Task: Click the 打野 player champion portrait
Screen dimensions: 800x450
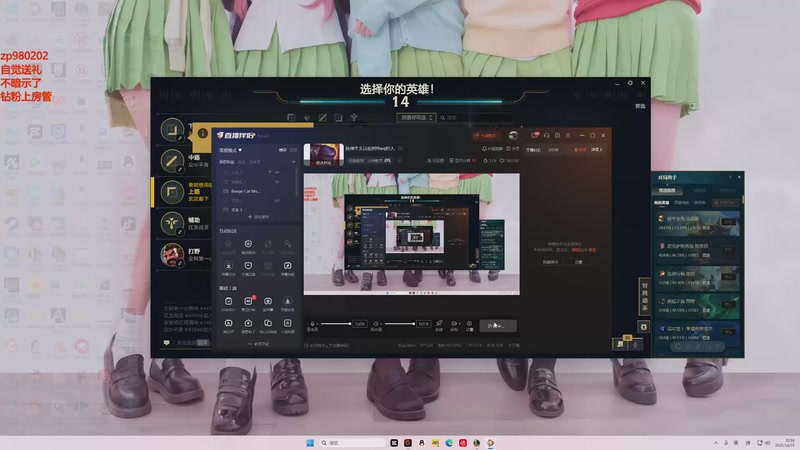Action: pos(172,254)
